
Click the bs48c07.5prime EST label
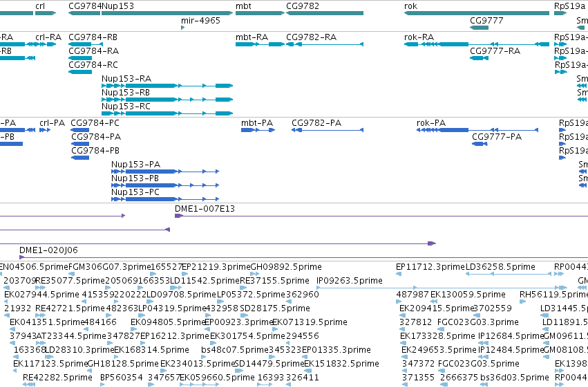(x=235, y=351)
